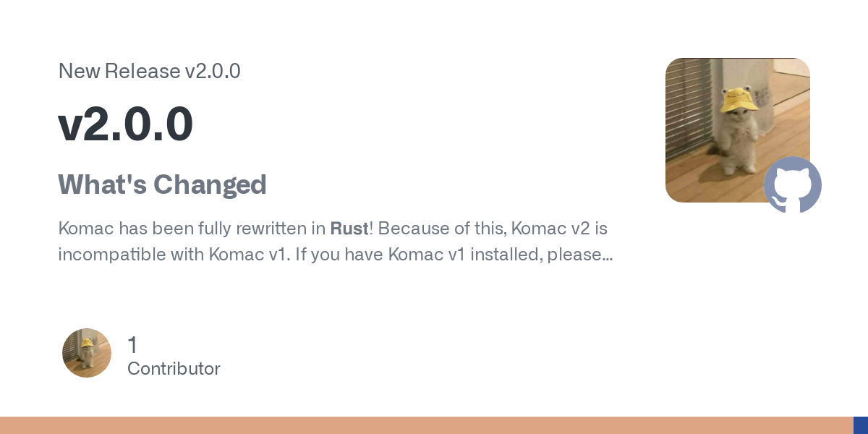Image resolution: width=868 pixels, height=434 pixels.
Task: Click "Komac v2 is" ending the first line
Action: pos(559,229)
